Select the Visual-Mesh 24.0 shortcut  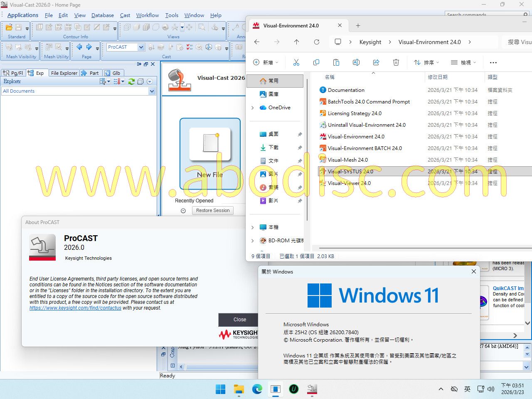[x=347, y=160]
